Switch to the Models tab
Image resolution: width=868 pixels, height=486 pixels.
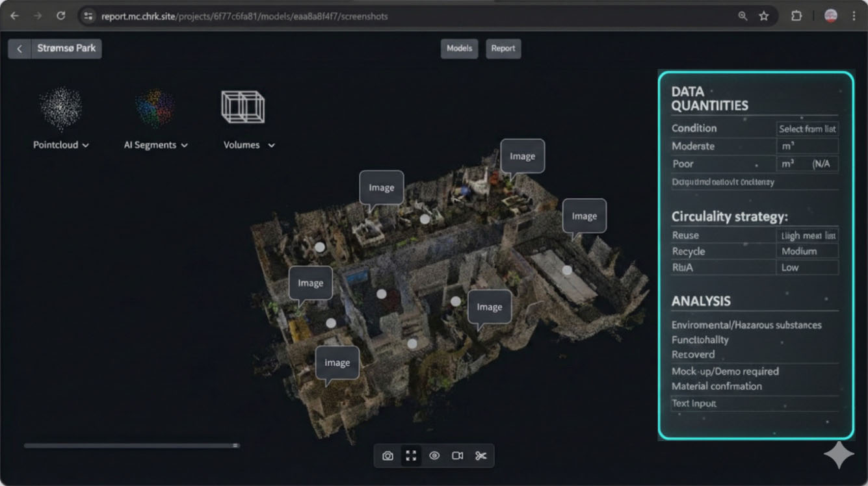(459, 49)
